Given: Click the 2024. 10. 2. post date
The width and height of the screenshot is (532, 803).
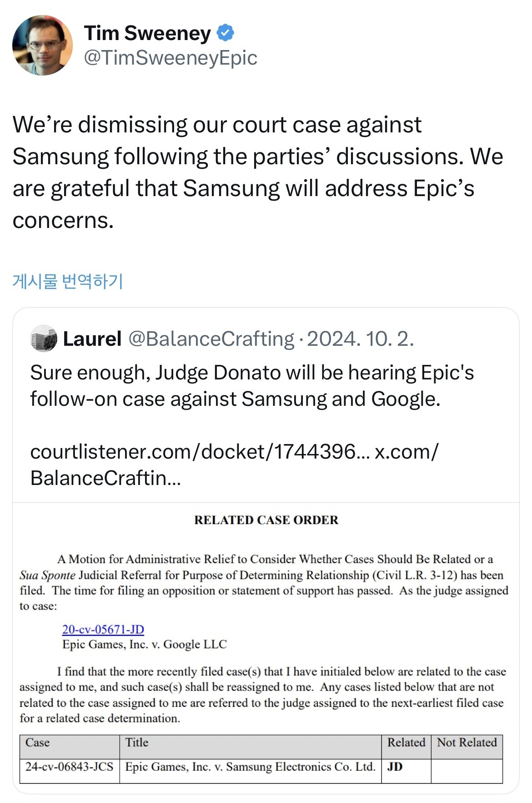Looking at the screenshot, I should [x=360, y=339].
